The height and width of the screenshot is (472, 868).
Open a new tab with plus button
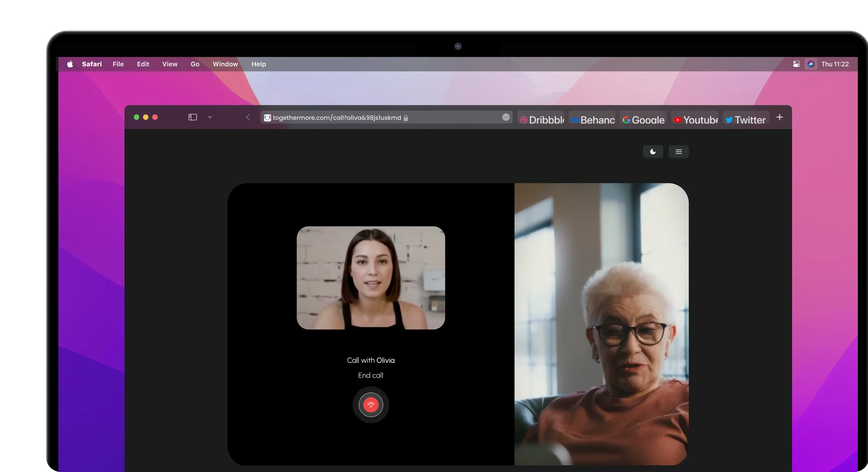pyautogui.click(x=779, y=117)
